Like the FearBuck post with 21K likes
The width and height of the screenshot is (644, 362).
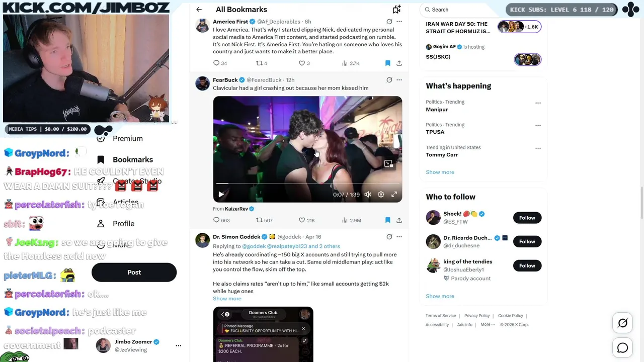coord(307,220)
